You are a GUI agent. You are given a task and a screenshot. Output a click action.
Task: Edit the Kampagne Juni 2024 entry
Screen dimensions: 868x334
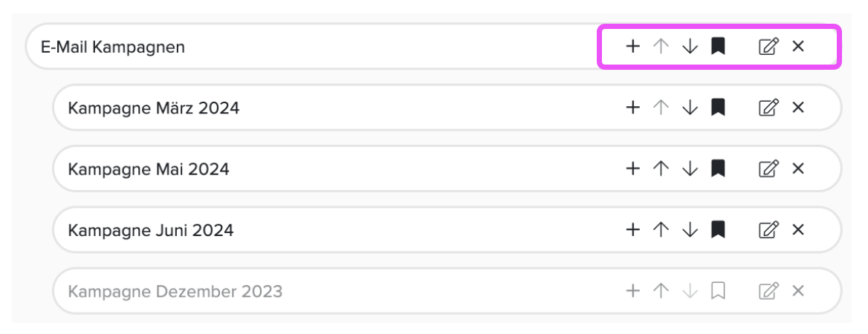click(x=768, y=229)
